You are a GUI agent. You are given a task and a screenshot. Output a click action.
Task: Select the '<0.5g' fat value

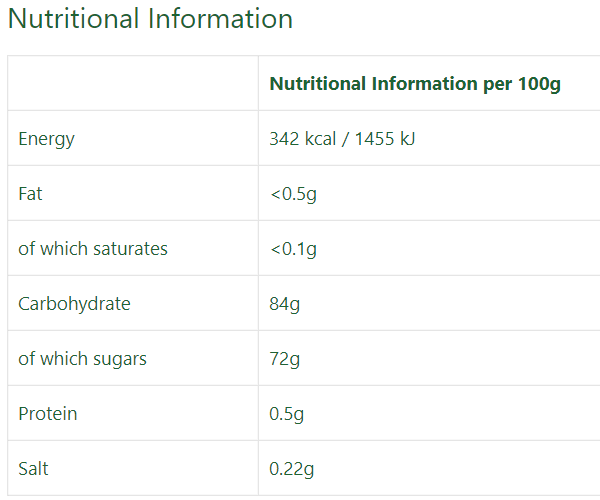pyautogui.click(x=293, y=194)
